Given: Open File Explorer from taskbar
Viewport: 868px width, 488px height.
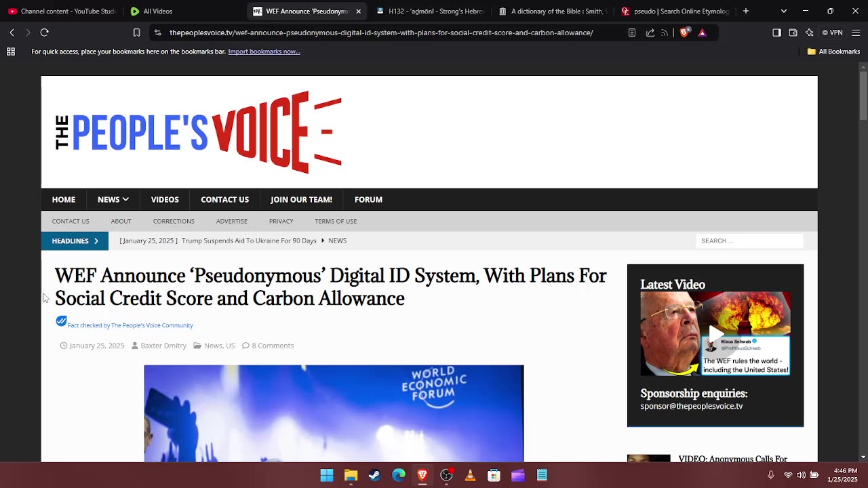Looking at the screenshot, I should pos(351,475).
